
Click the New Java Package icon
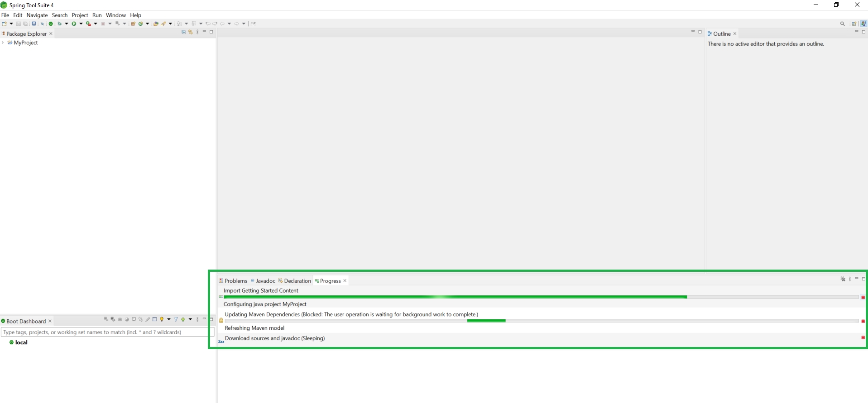(133, 24)
